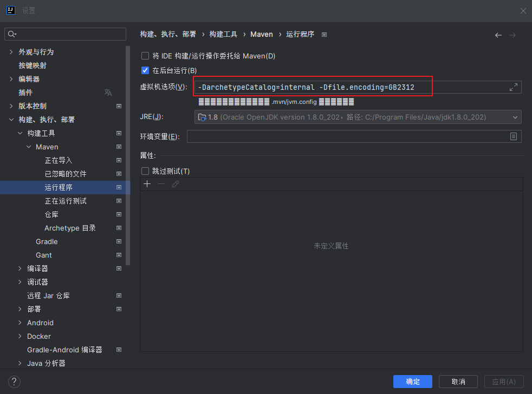The image size is (532, 394).
Task: Click the 确定 button
Action: (412, 382)
